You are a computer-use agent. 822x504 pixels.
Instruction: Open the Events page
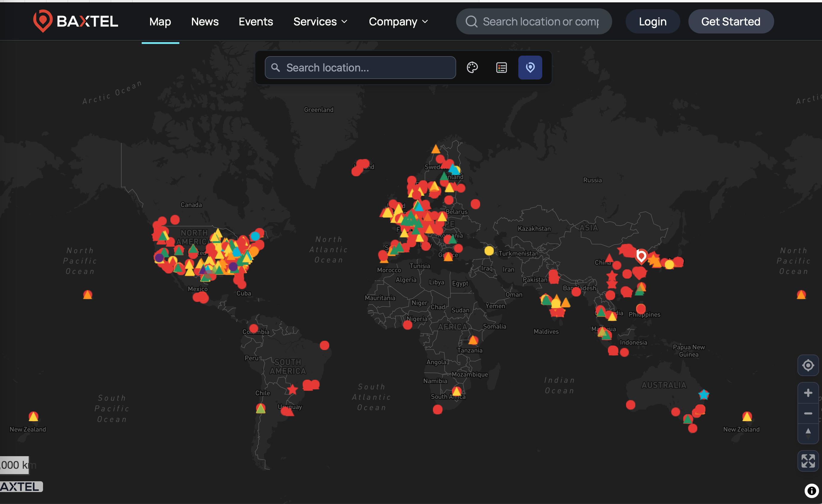pos(256,22)
